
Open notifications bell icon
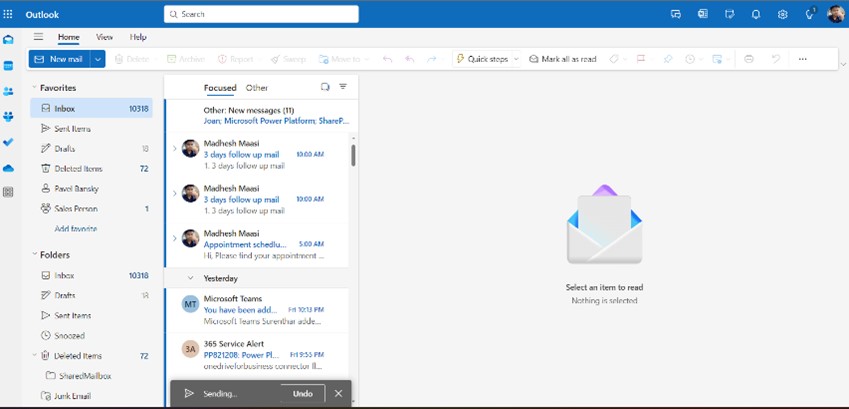756,15
